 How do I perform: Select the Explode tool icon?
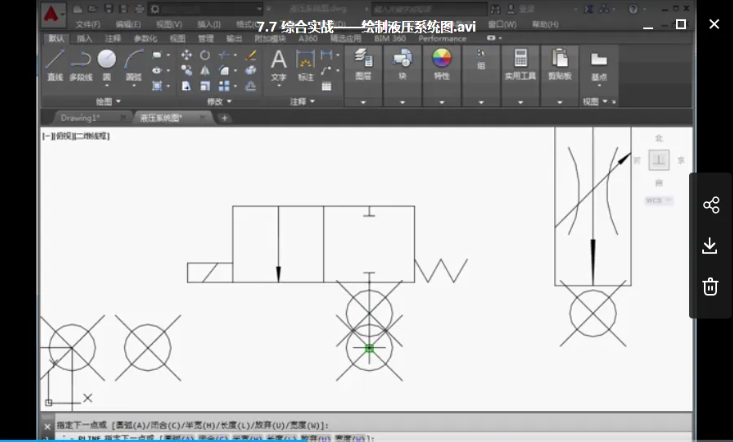coord(251,71)
